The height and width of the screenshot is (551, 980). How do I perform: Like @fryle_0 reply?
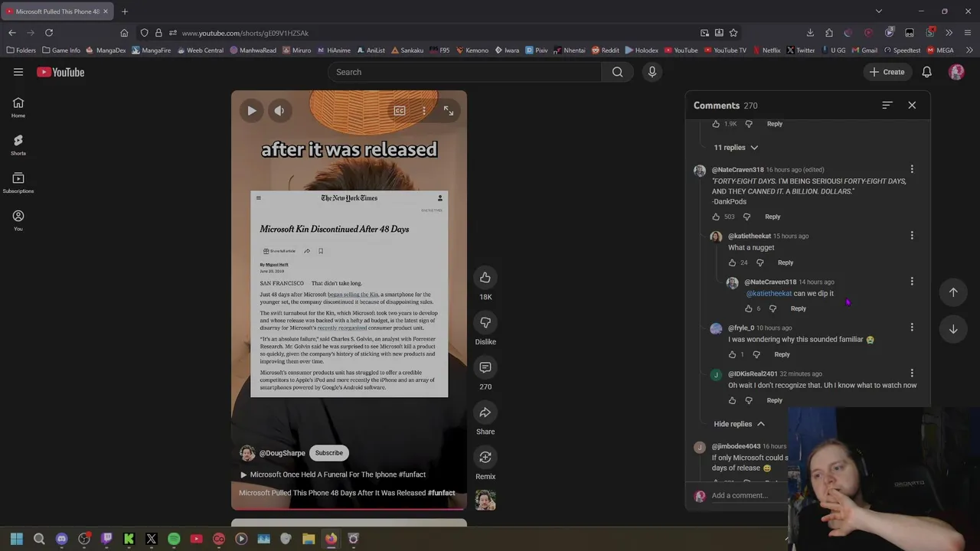coord(732,354)
